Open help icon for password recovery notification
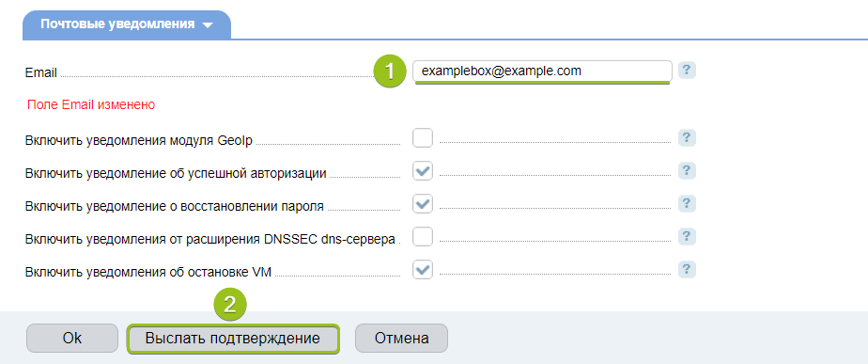The width and height of the screenshot is (868, 364). 687,203
